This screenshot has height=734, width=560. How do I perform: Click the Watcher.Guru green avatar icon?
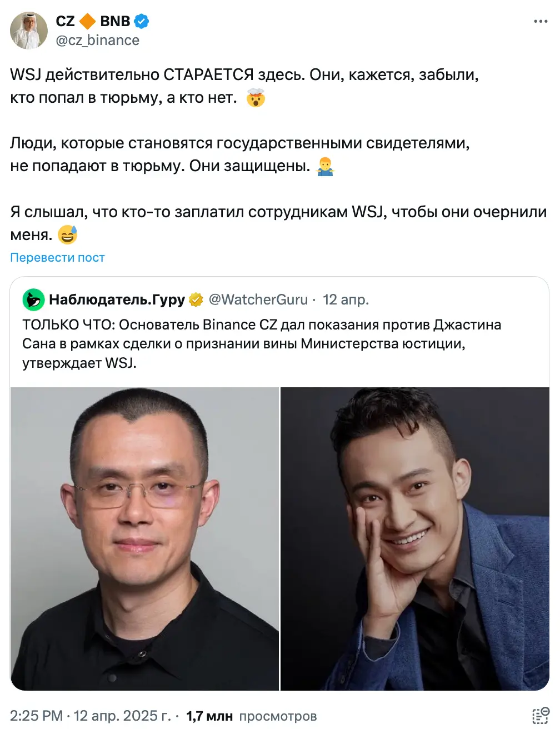[x=33, y=299]
